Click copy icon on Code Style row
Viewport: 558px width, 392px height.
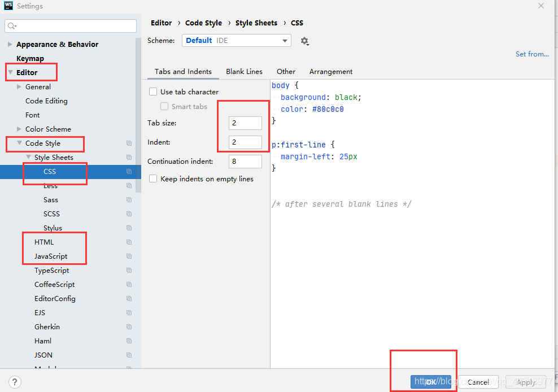(129, 143)
